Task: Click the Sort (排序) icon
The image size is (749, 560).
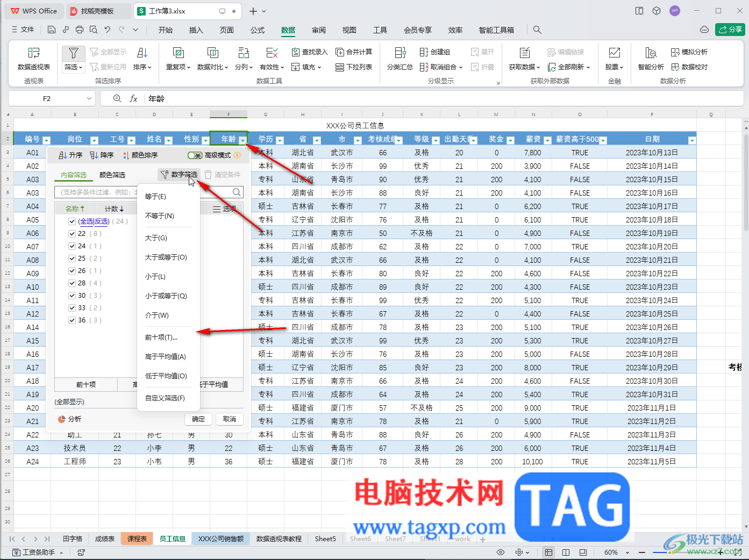Action: pyautogui.click(x=142, y=53)
